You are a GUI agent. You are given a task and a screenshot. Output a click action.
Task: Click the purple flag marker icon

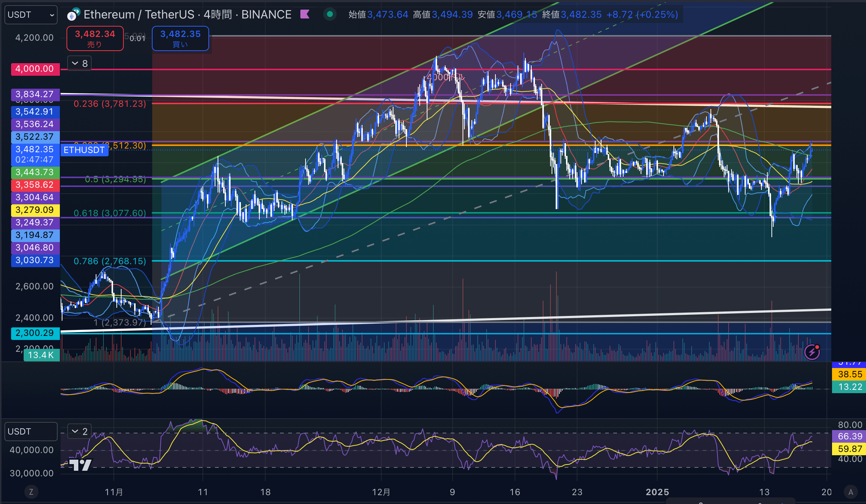pyautogui.click(x=305, y=14)
